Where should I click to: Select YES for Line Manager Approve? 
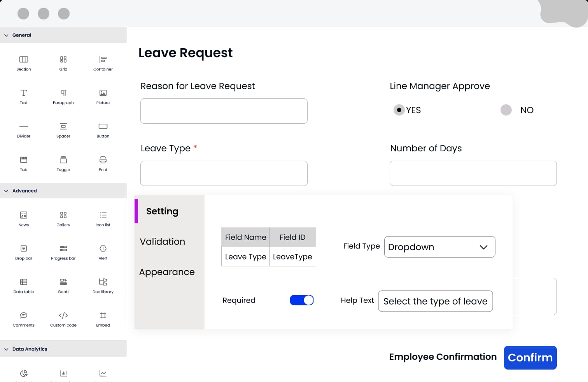click(399, 110)
